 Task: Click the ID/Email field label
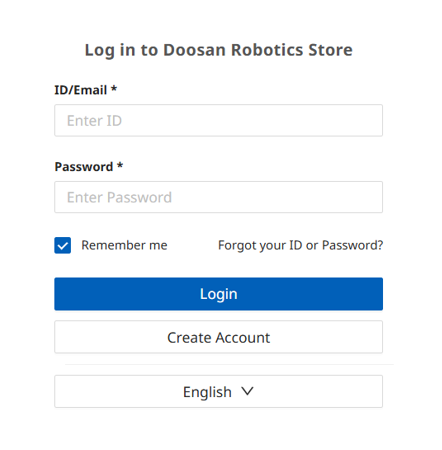[81, 90]
